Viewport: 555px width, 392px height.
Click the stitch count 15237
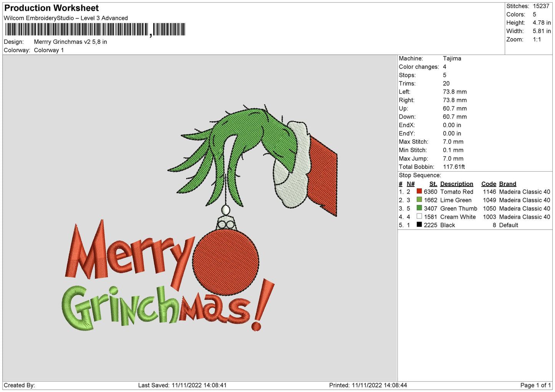541,6
